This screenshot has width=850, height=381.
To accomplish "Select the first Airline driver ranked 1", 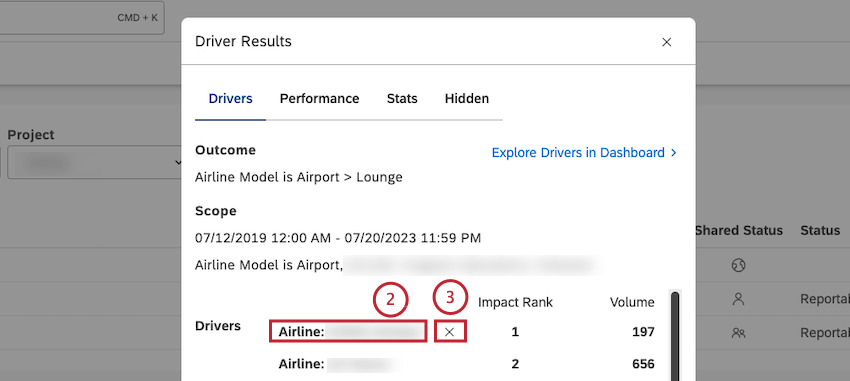I will tap(347, 332).
